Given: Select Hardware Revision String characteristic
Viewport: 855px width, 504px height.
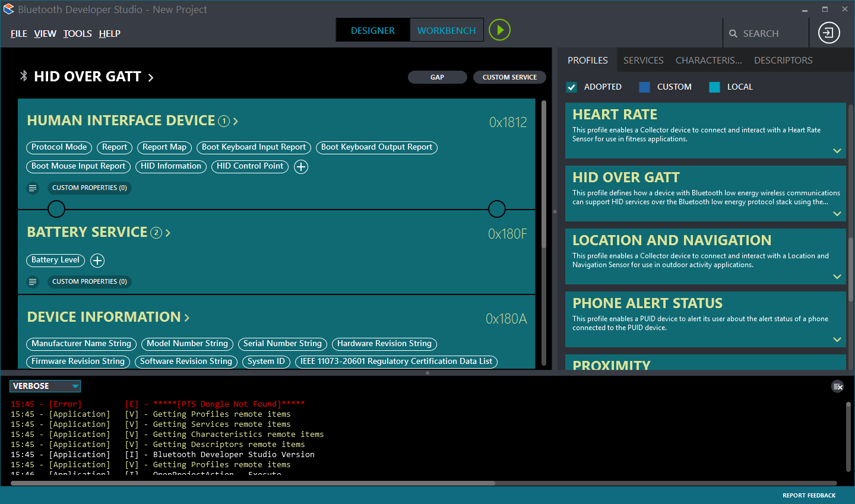Looking at the screenshot, I should pyautogui.click(x=385, y=344).
